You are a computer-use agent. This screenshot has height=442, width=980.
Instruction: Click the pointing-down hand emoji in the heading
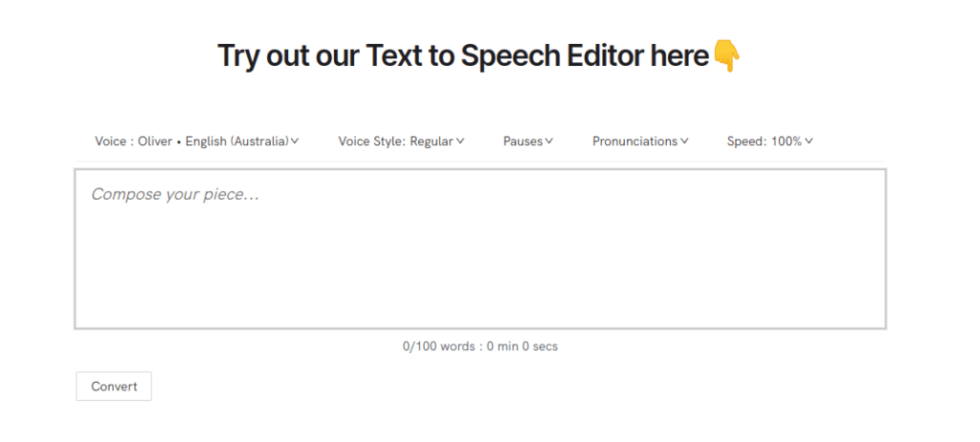click(x=726, y=55)
